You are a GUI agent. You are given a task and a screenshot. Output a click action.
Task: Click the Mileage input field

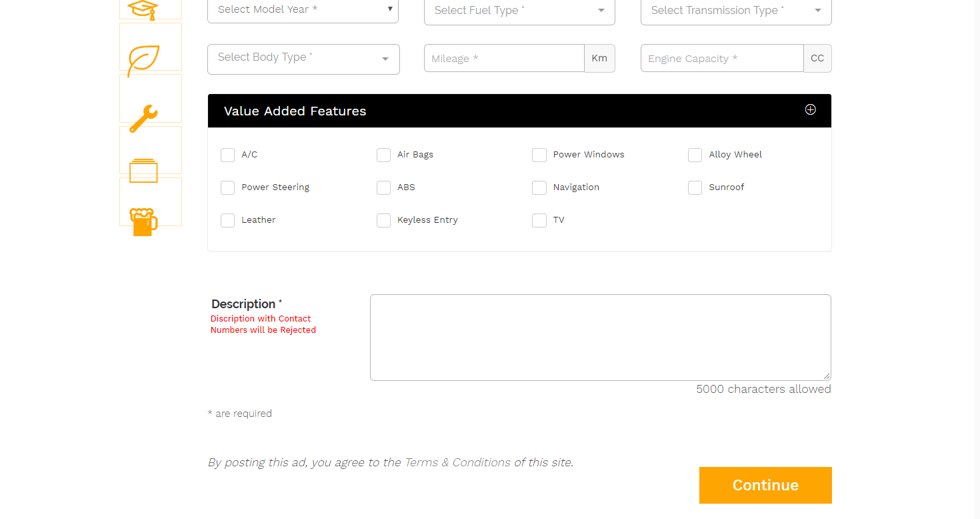504,58
